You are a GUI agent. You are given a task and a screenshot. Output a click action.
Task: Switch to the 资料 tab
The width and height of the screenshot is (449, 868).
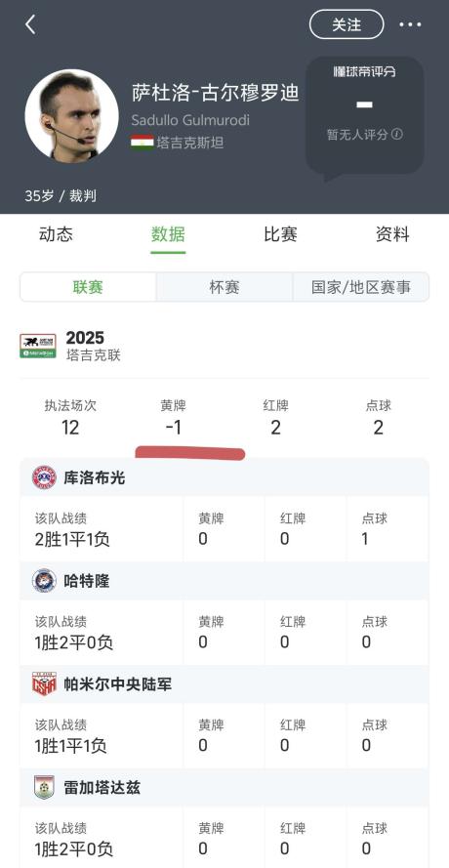392,234
